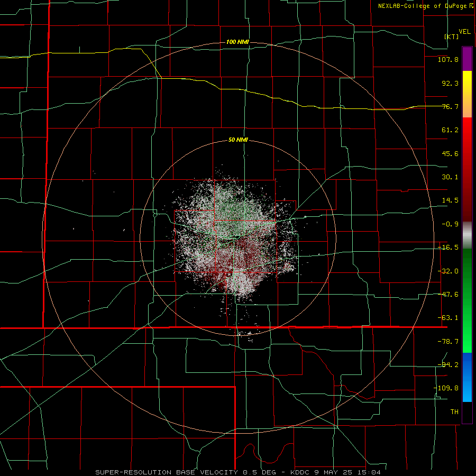Image resolution: width=476 pixels, height=476 pixels.
Task: Click the purple segment of the color bar
Action: click(x=467, y=59)
